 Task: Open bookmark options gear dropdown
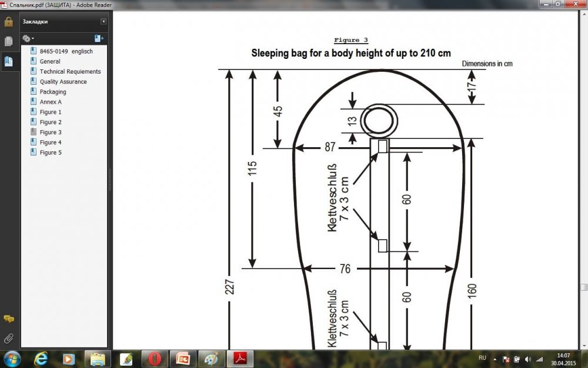tap(28, 38)
